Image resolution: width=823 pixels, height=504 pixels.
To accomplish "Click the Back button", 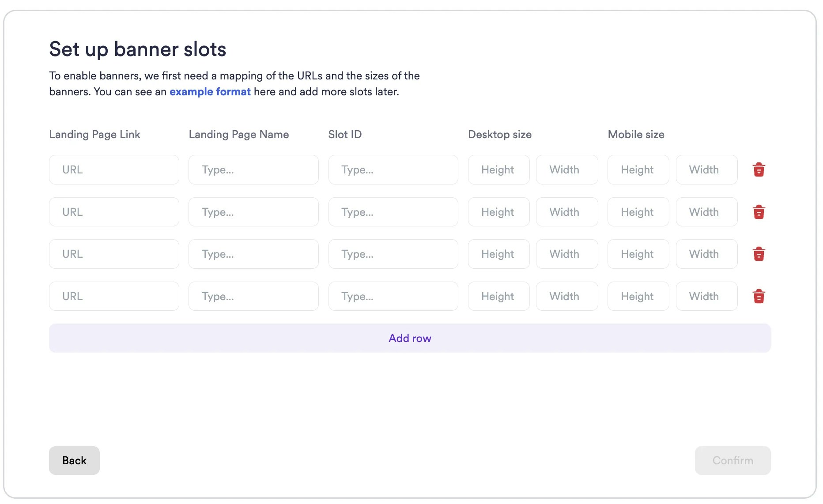I will (74, 460).
